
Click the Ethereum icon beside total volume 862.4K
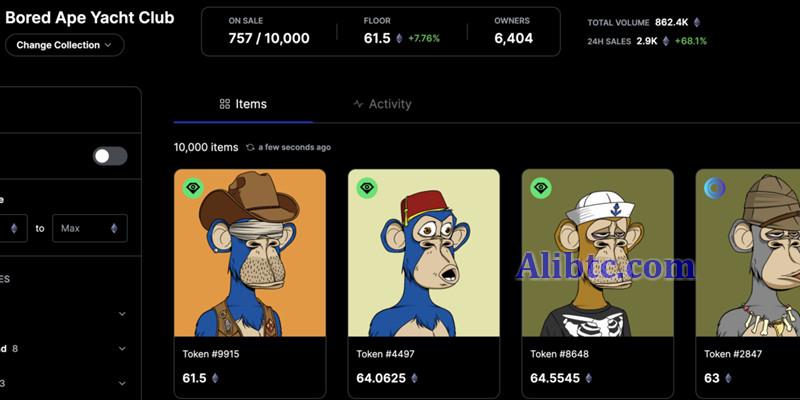pos(697,21)
